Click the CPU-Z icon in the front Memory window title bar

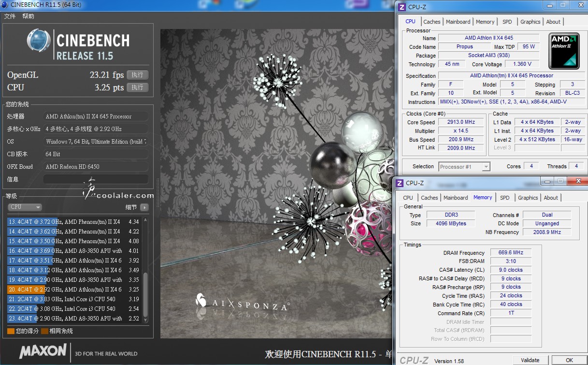400,183
